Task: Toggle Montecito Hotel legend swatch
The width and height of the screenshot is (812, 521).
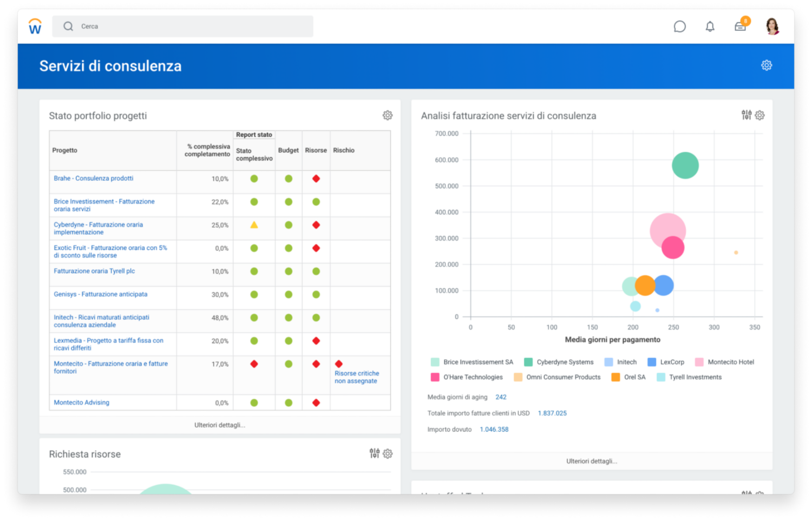Action: 699,362
